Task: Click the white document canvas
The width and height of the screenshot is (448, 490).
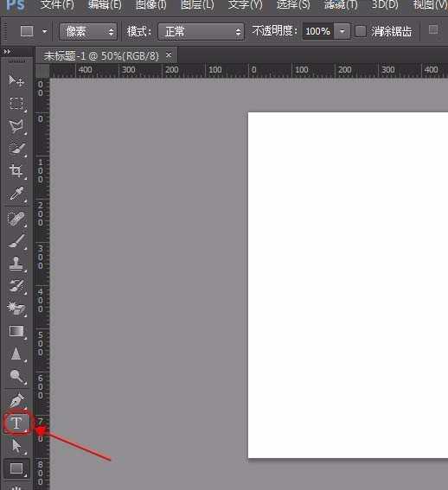Action: [348, 285]
